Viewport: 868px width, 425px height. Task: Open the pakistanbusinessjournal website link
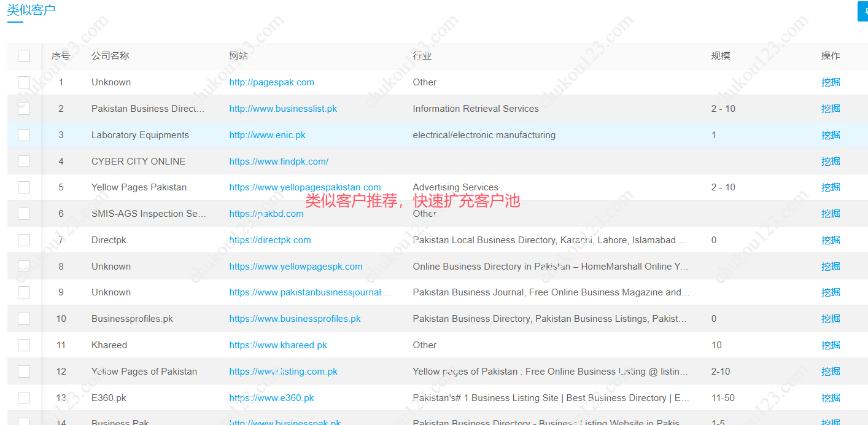(x=309, y=292)
